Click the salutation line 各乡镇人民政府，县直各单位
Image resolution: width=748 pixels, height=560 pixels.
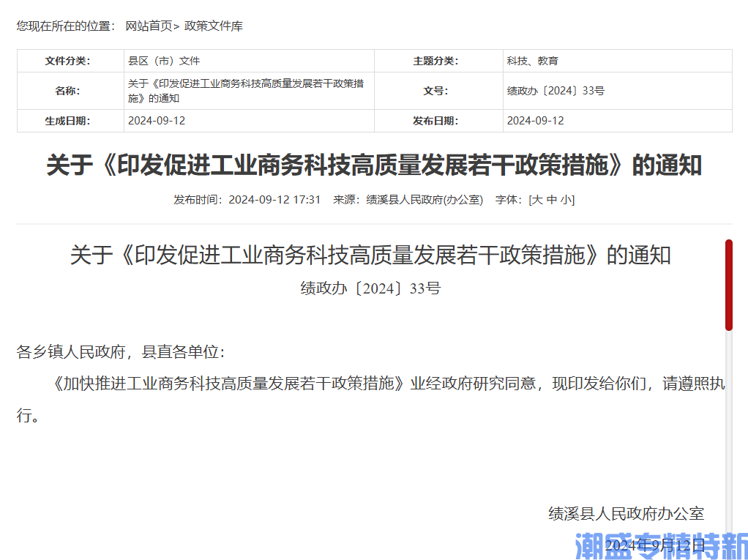120,352
